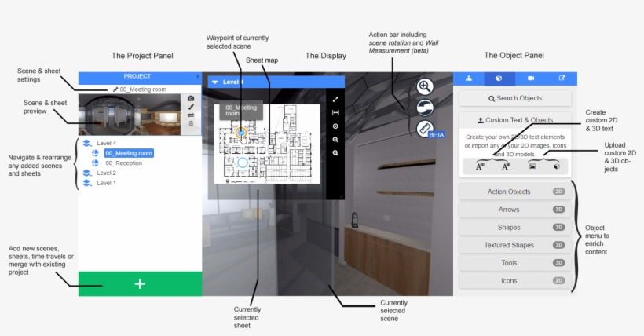Viewport: 644px width, 336px height.
Task: Open the video camera tab
Action: [x=531, y=79]
